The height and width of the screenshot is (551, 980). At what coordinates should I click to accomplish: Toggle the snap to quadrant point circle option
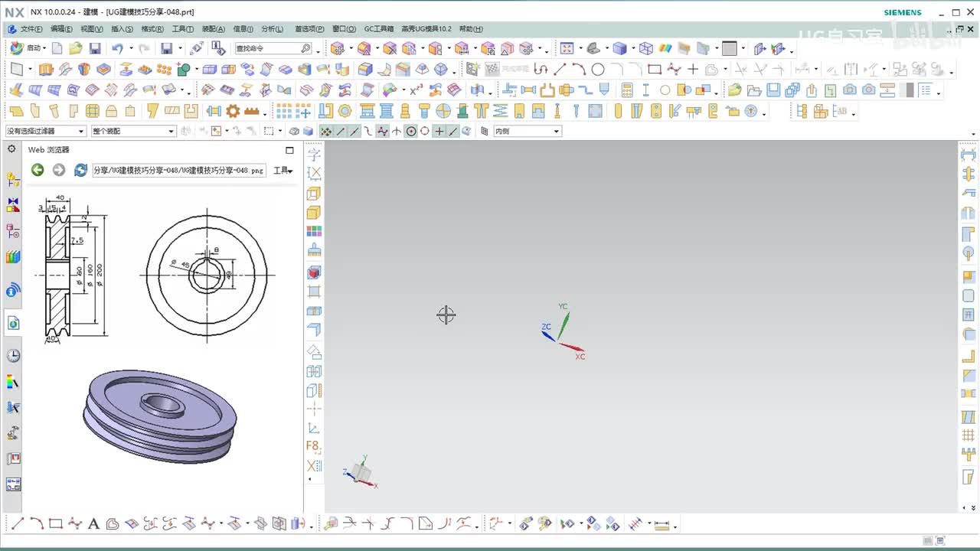coord(425,131)
